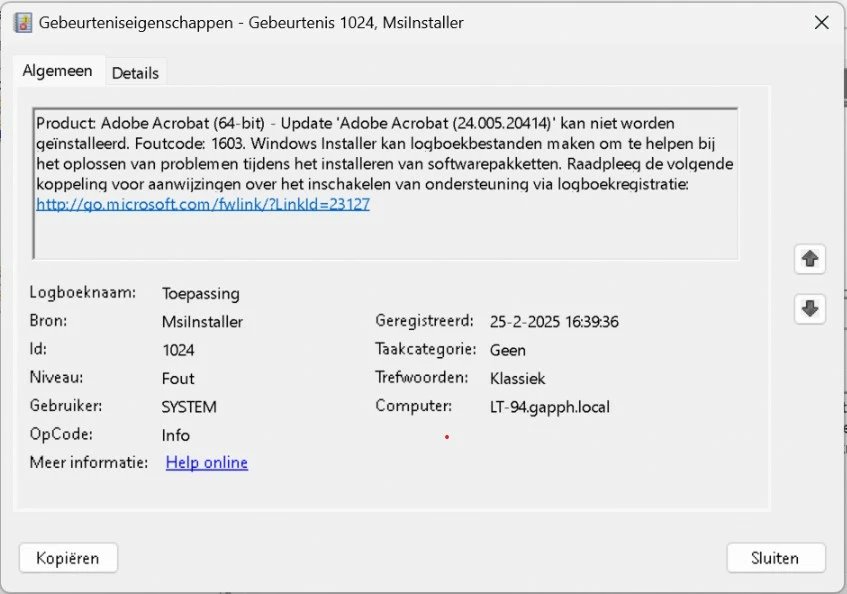The height and width of the screenshot is (594, 847).
Task: Click the Trefwoorden label
Action: point(421,377)
